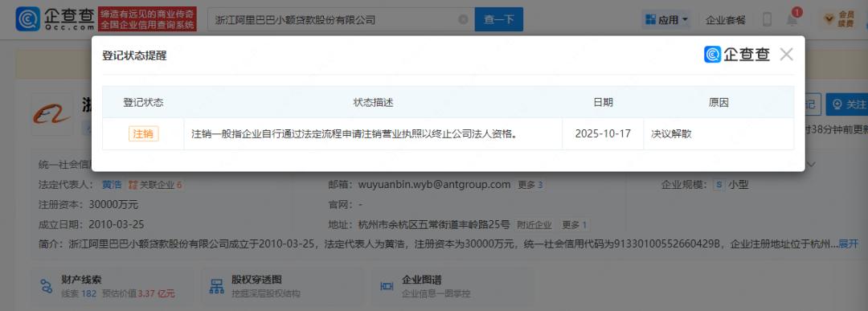The image size is (868, 311).
Task: Click the 30000万元 registered capital value
Action: point(113,205)
